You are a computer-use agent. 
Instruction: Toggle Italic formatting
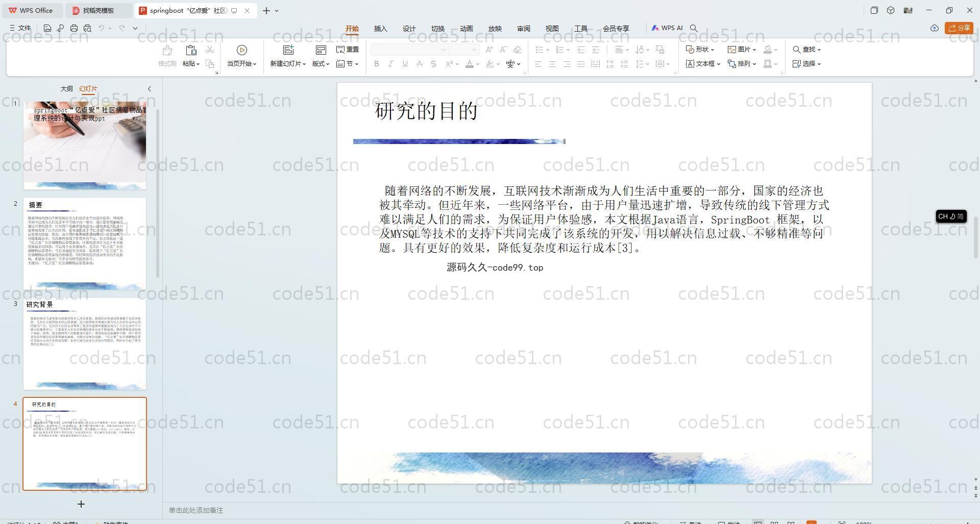tap(390, 64)
